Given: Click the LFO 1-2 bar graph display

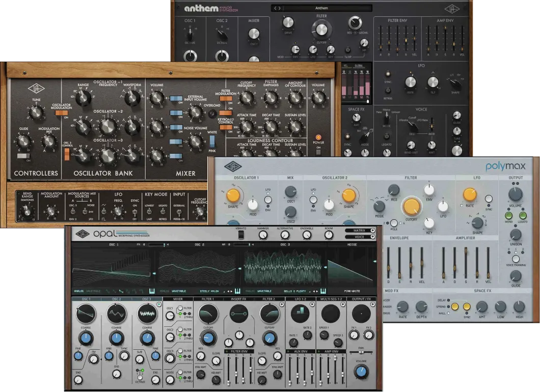Looking at the screenshot, I should [x=301, y=314].
